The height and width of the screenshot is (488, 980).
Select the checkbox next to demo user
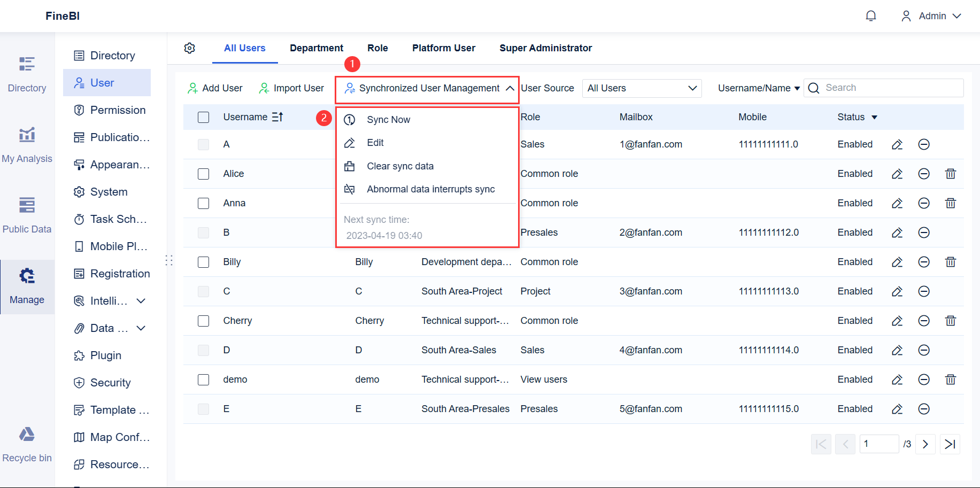tap(203, 379)
